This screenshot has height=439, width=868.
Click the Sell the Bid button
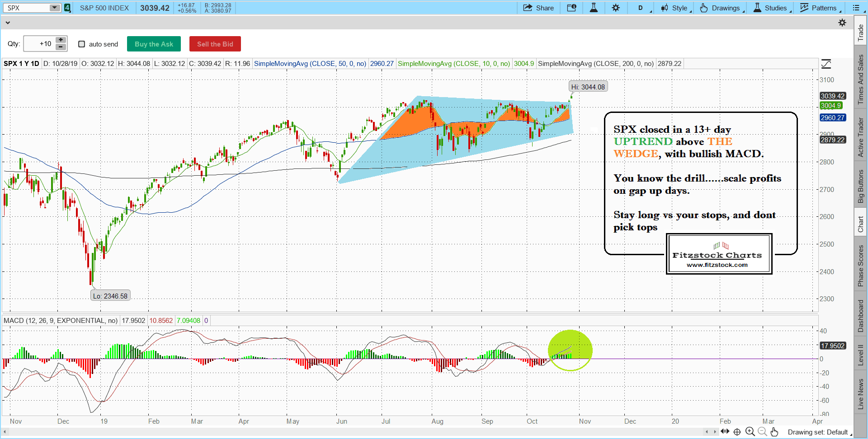click(x=215, y=44)
